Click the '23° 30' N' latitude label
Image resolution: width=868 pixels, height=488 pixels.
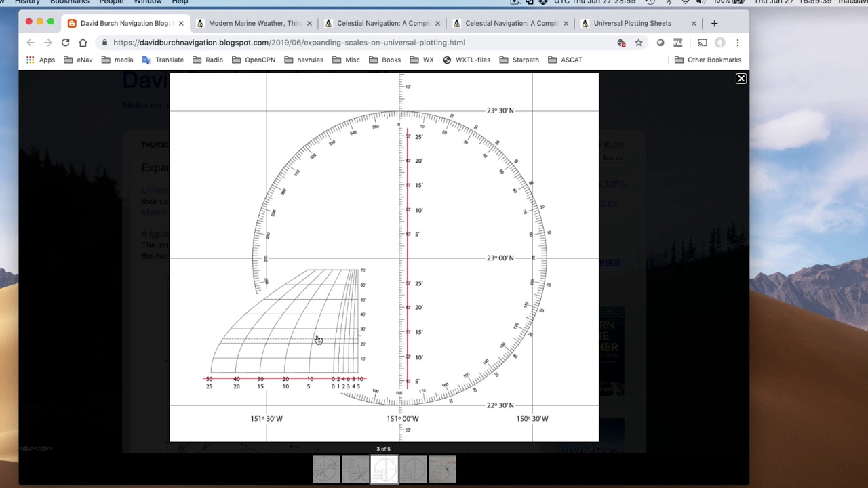(x=500, y=110)
